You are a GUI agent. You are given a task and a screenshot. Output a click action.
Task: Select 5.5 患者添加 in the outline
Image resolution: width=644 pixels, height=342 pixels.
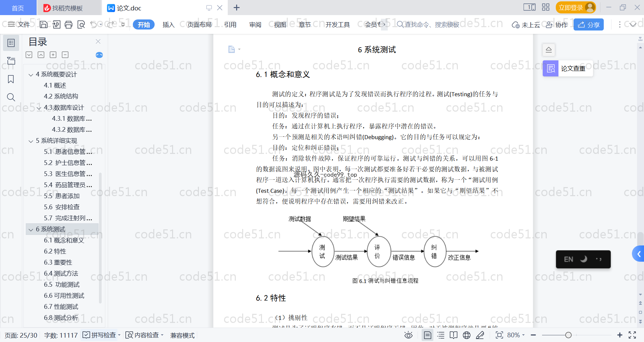[x=62, y=196]
